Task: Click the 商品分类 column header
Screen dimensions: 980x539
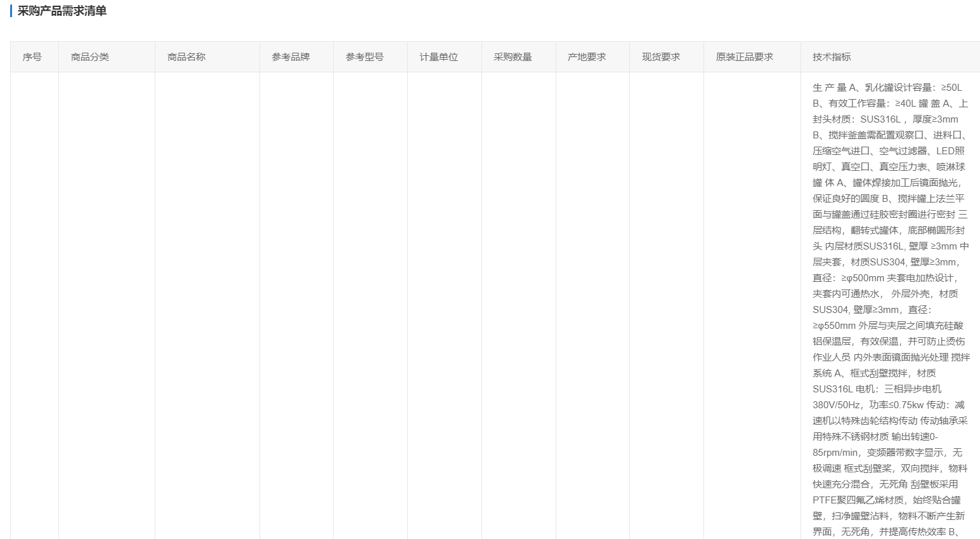Action: pos(90,57)
